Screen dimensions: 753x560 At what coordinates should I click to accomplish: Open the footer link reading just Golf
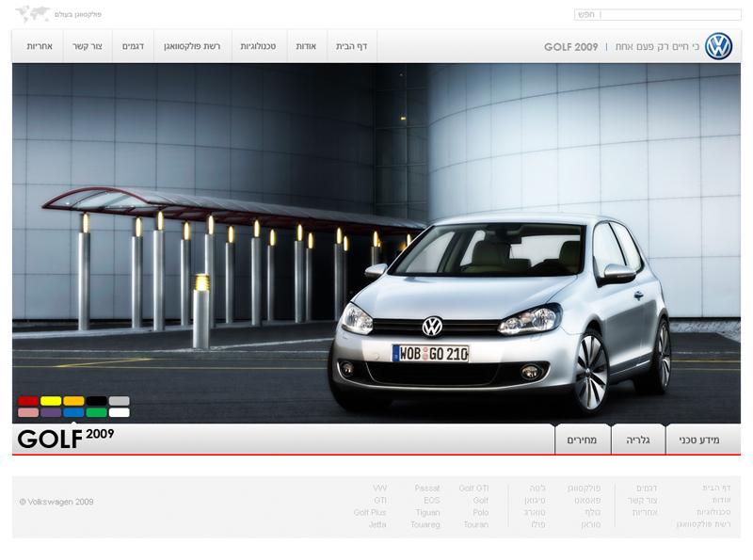tap(481, 501)
